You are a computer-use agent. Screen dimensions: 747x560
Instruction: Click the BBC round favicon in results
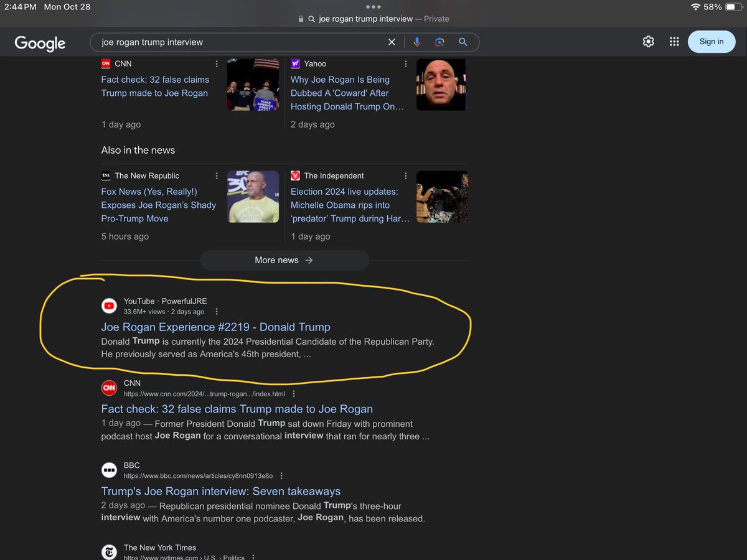(x=110, y=470)
